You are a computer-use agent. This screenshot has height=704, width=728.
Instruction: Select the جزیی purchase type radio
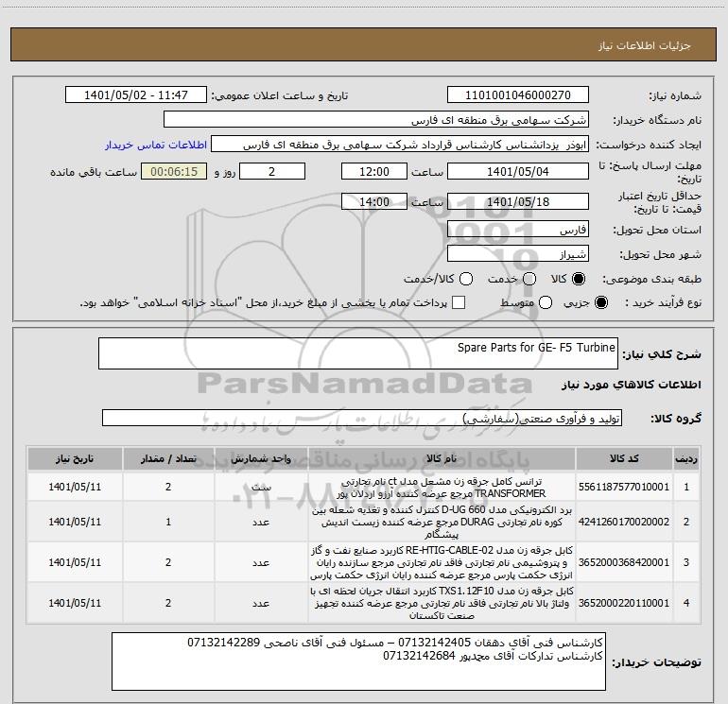tap(600, 303)
